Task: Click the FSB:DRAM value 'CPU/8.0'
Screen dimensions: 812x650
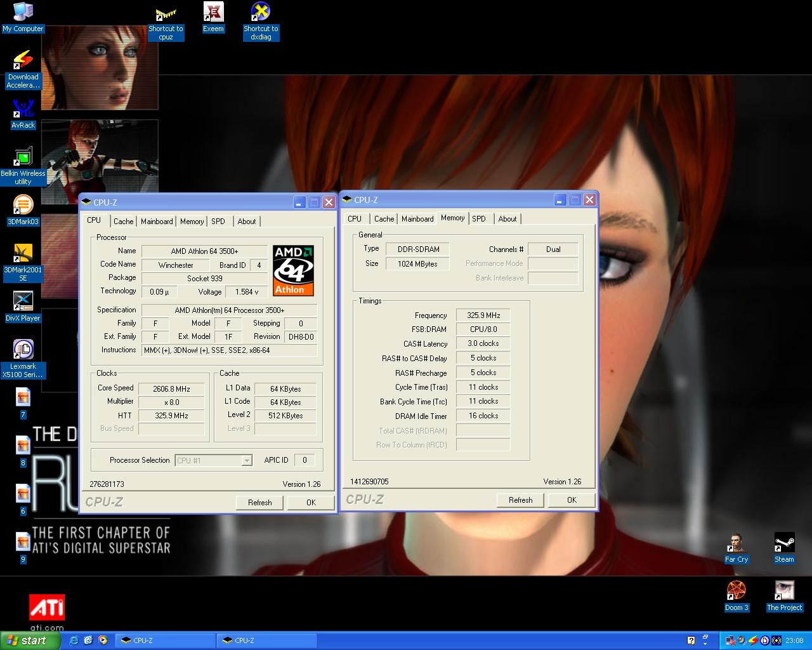Action: pyautogui.click(x=483, y=329)
